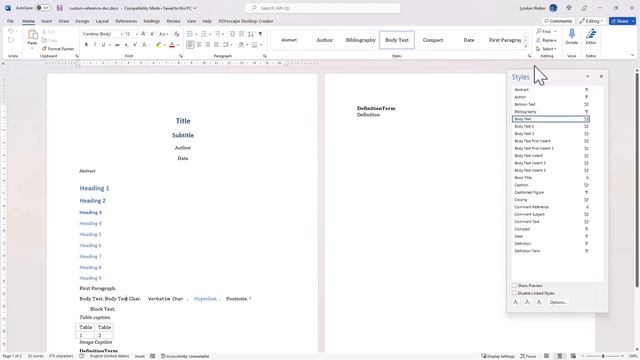This screenshot has height=360, width=640.
Task: Click the Save disk icon in title bar
Action: tap(60, 8)
